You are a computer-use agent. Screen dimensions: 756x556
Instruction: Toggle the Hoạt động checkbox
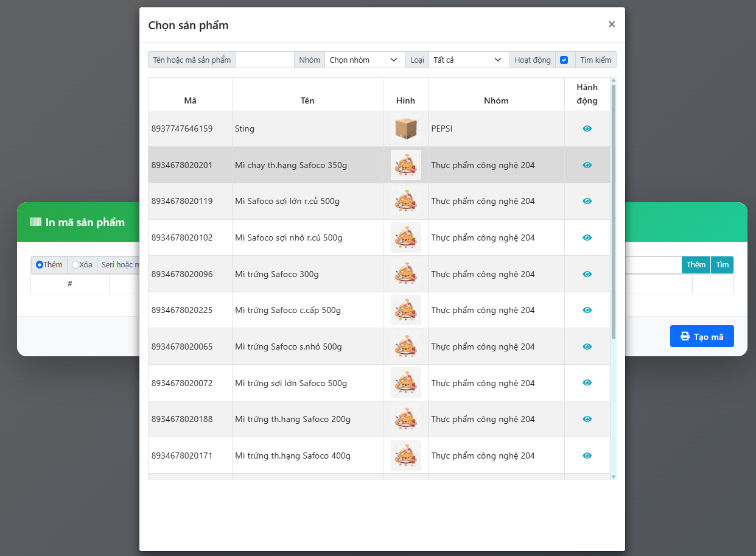(x=564, y=60)
